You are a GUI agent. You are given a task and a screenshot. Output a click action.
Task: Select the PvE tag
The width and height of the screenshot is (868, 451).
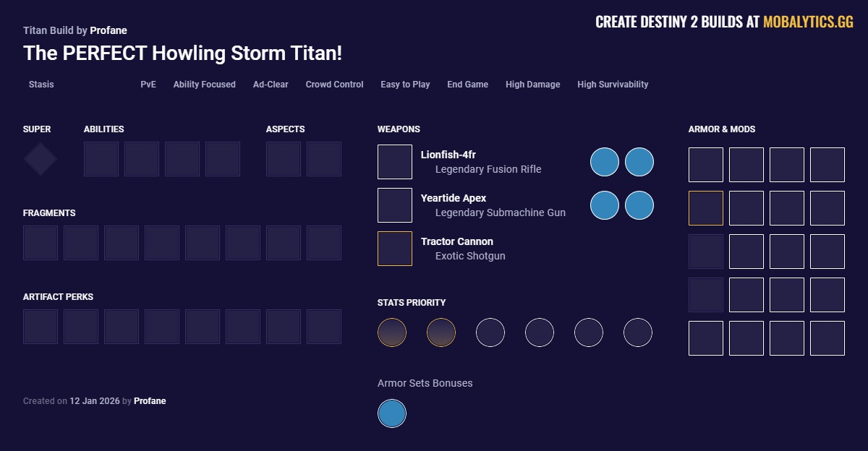coord(148,85)
